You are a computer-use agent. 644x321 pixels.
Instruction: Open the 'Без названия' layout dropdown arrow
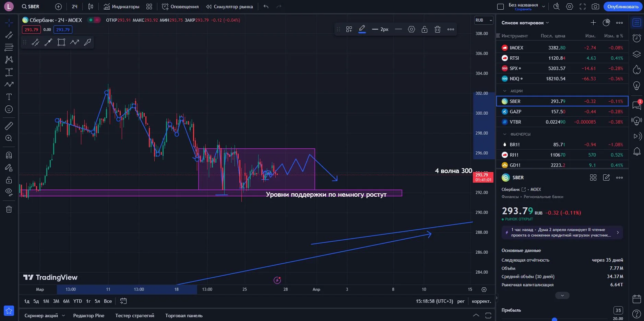point(544,7)
